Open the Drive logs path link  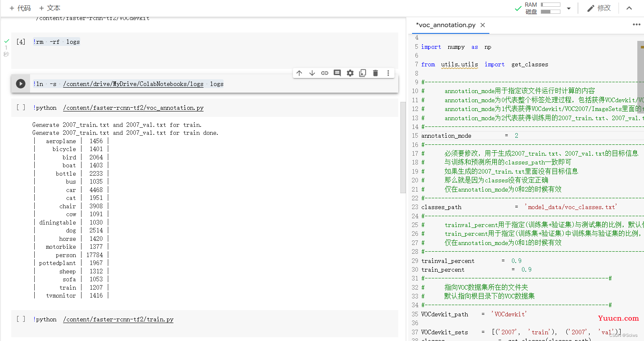pyautogui.click(x=133, y=84)
